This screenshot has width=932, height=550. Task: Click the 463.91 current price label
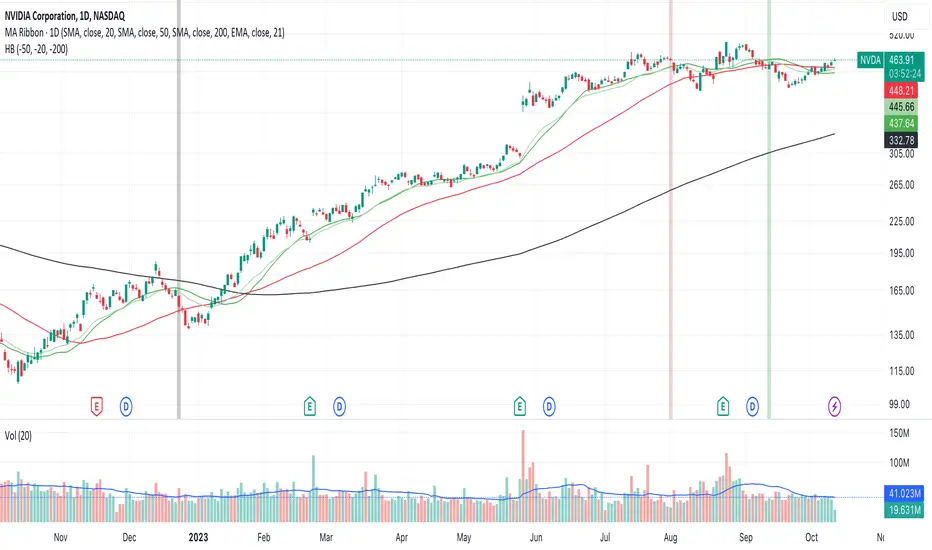902,60
